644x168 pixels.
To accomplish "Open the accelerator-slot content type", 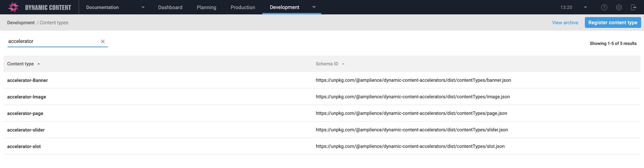I will tap(24, 146).
